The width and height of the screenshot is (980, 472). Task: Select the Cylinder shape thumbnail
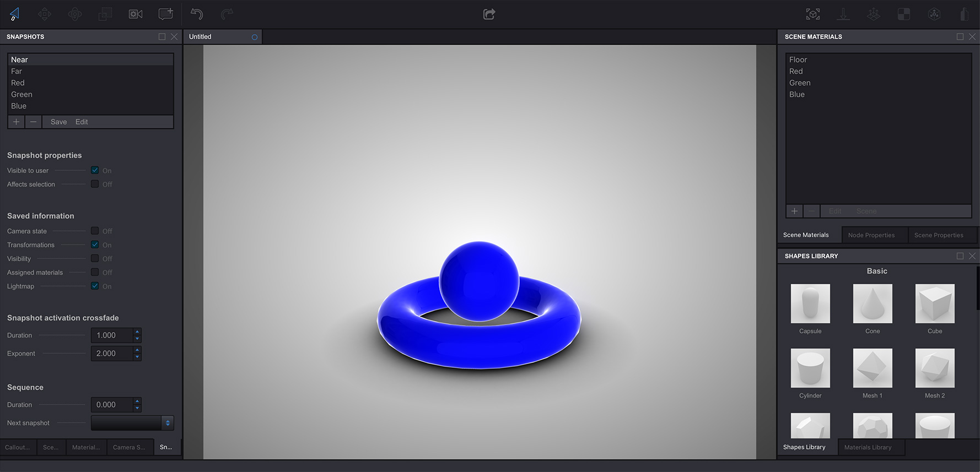810,368
